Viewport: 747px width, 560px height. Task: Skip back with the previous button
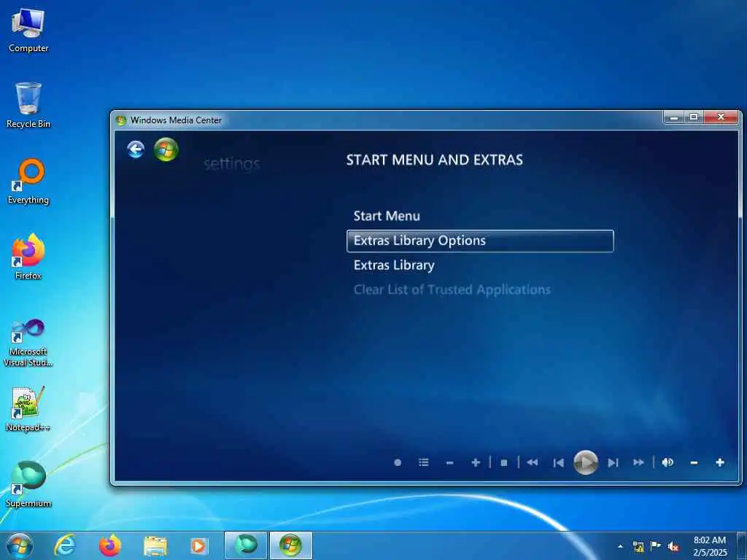(x=558, y=462)
